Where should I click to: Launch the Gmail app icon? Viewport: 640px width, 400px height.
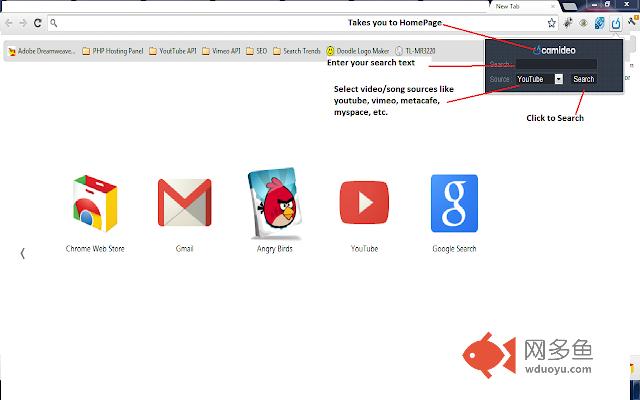(184, 203)
